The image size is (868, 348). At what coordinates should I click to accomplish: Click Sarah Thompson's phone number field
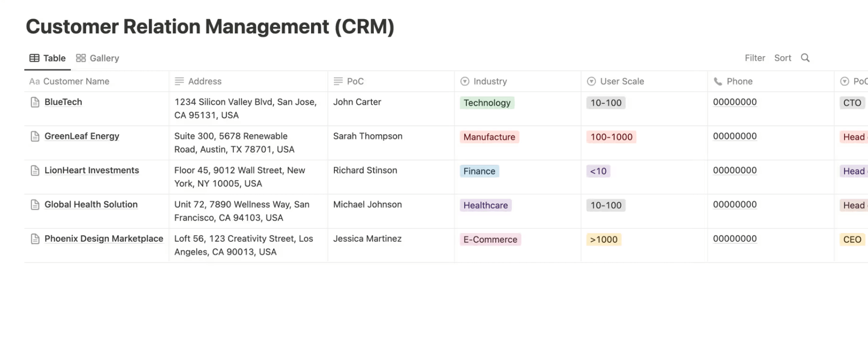[734, 136]
